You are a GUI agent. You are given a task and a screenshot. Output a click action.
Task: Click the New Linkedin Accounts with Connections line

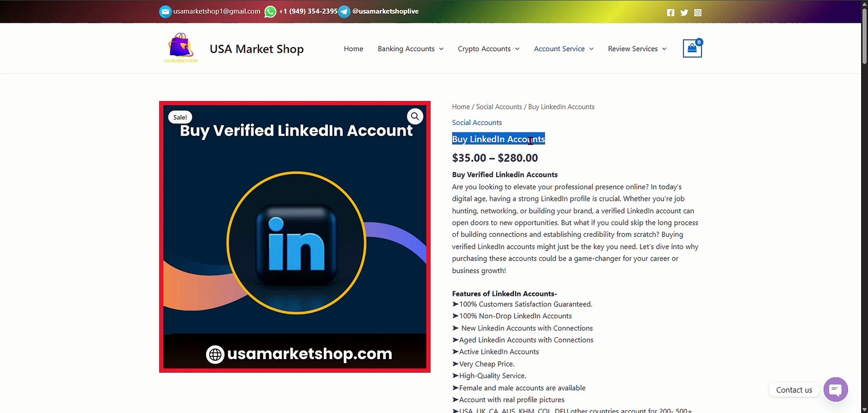click(523, 328)
